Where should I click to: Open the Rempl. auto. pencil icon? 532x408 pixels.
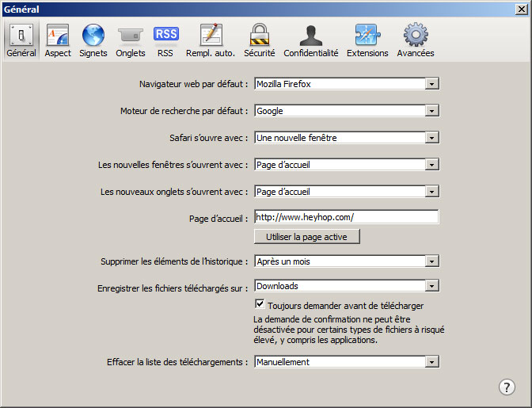pyautogui.click(x=211, y=40)
